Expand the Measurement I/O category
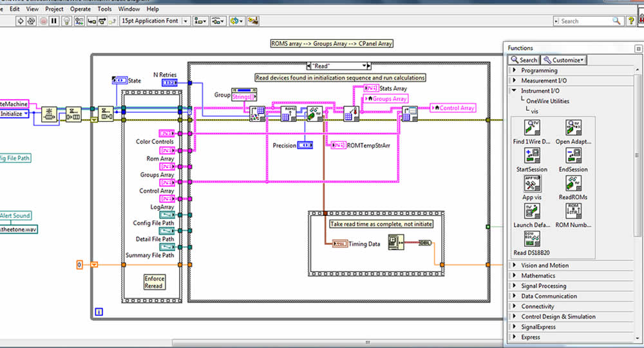 pos(571,81)
